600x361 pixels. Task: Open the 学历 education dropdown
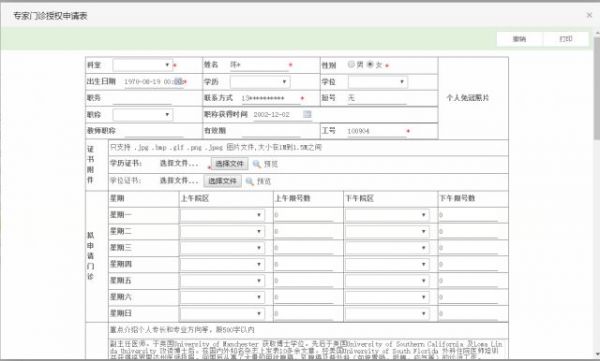pos(260,82)
